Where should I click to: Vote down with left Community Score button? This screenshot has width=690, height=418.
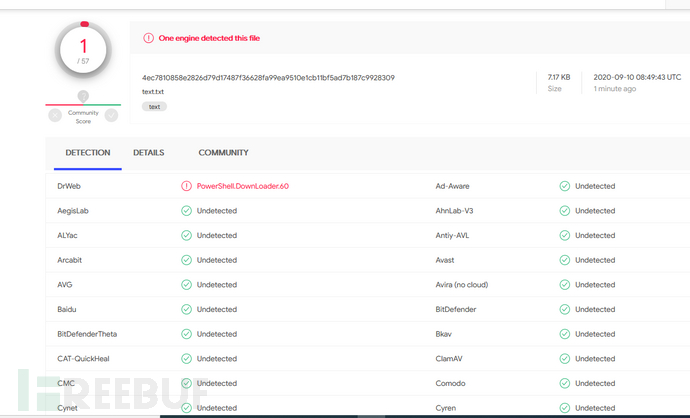click(55, 115)
